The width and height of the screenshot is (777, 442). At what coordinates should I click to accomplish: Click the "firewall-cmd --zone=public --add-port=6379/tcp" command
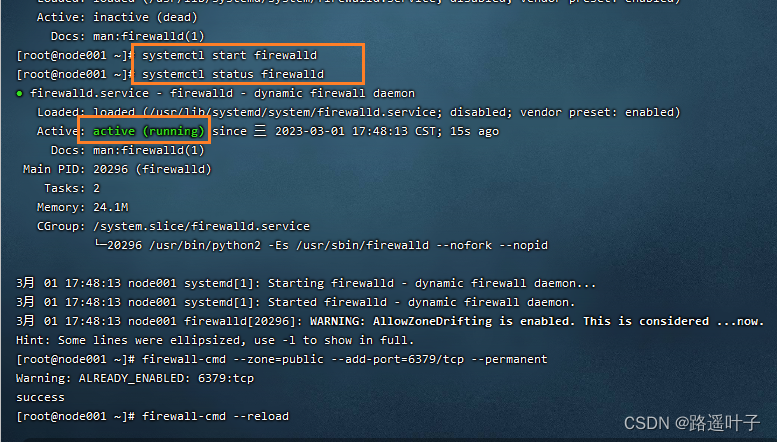click(x=345, y=359)
